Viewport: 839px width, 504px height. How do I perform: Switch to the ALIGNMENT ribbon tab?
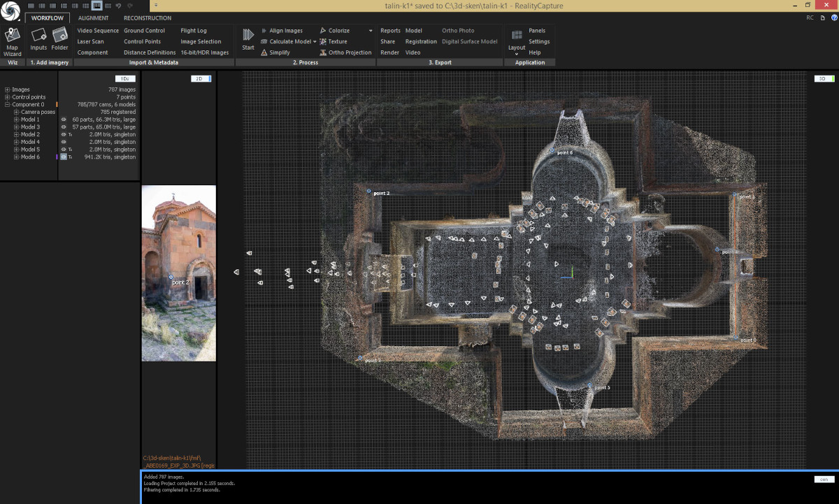coord(93,18)
